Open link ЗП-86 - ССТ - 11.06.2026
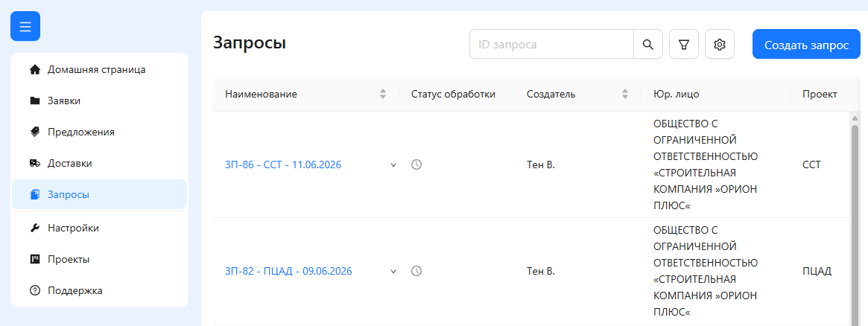The width and height of the screenshot is (868, 326). (283, 164)
